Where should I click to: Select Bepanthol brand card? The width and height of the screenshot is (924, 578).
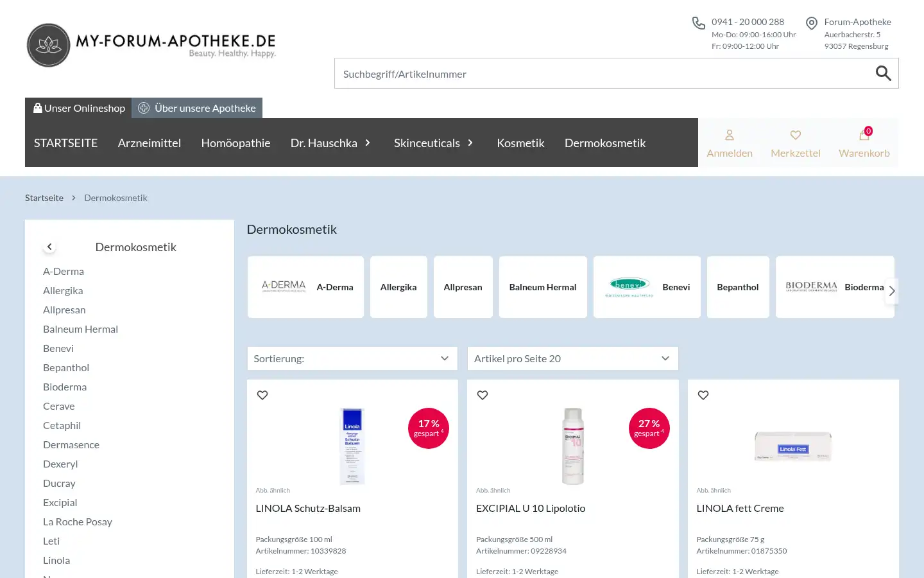coord(738,287)
